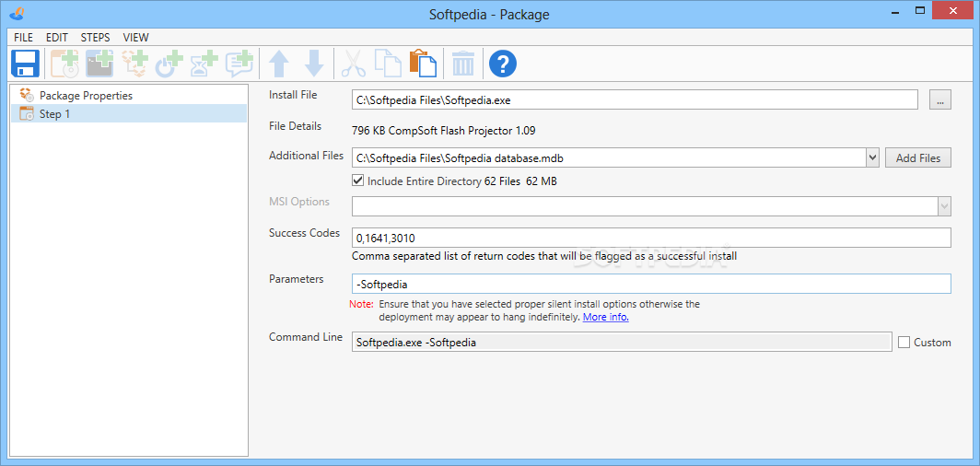Maximize the Softpedia - Package window
This screenshot has width=980, height=466.
point(920,11)
